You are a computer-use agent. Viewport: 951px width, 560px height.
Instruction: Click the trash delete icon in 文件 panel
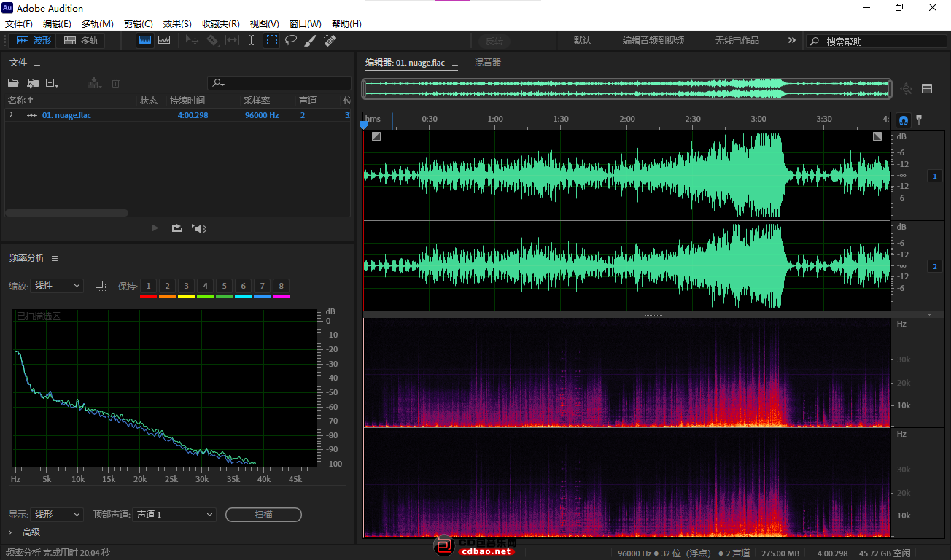point(115,84)
